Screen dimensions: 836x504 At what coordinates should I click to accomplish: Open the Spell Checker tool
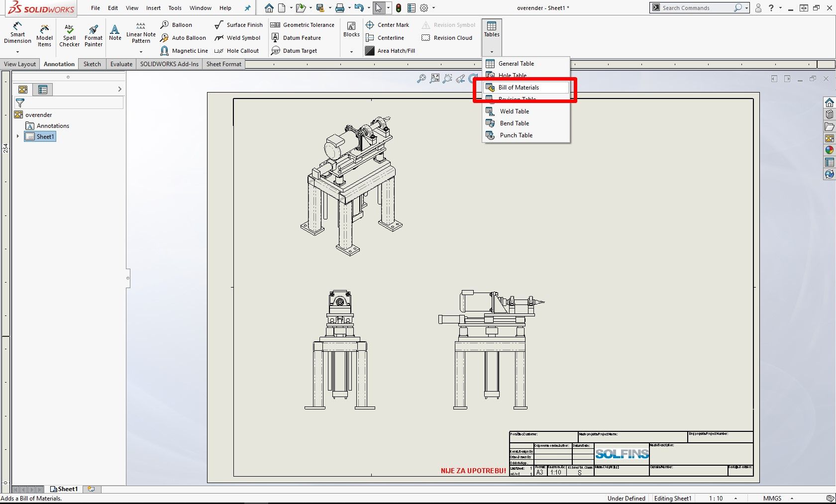click(x=69, y=35)
